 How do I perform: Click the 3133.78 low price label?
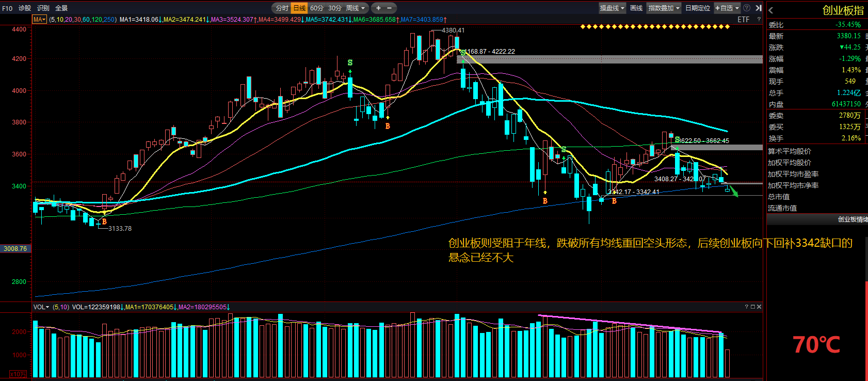(120, 229)
